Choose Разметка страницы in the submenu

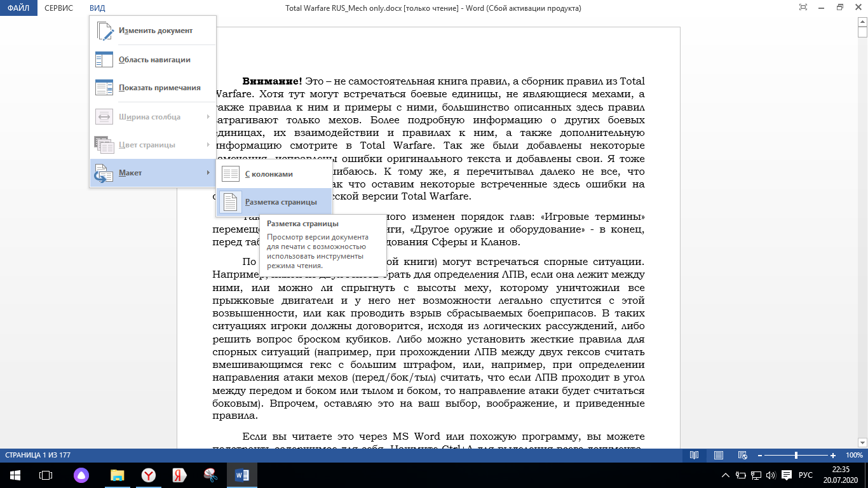pyautogui.click(x=281, y=202)
